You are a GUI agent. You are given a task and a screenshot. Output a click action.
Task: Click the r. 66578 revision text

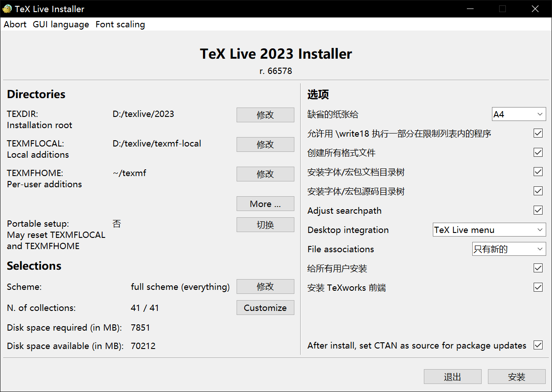(276, 71)
